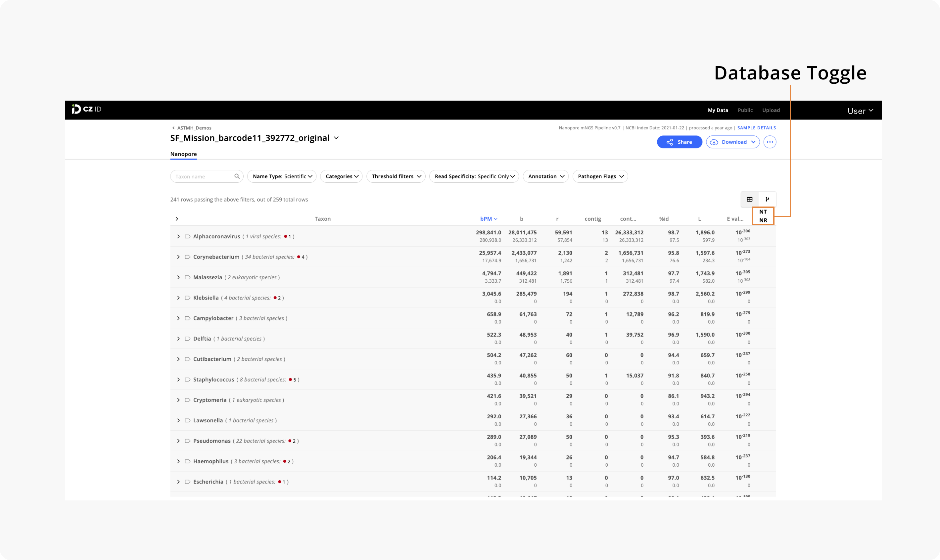This screenshot has width=940, height=560.
Task: Expand the Klebsiella genus row
Action: click(x=178, y=298)
